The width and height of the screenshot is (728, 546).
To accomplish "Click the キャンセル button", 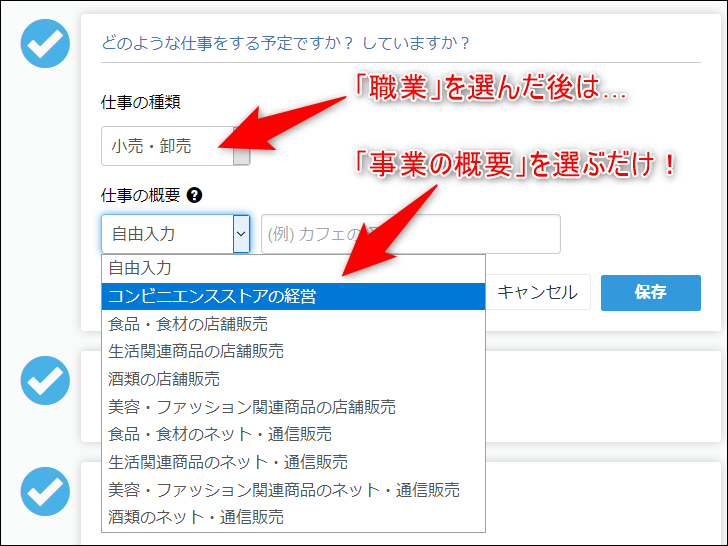I will [538, 292].
